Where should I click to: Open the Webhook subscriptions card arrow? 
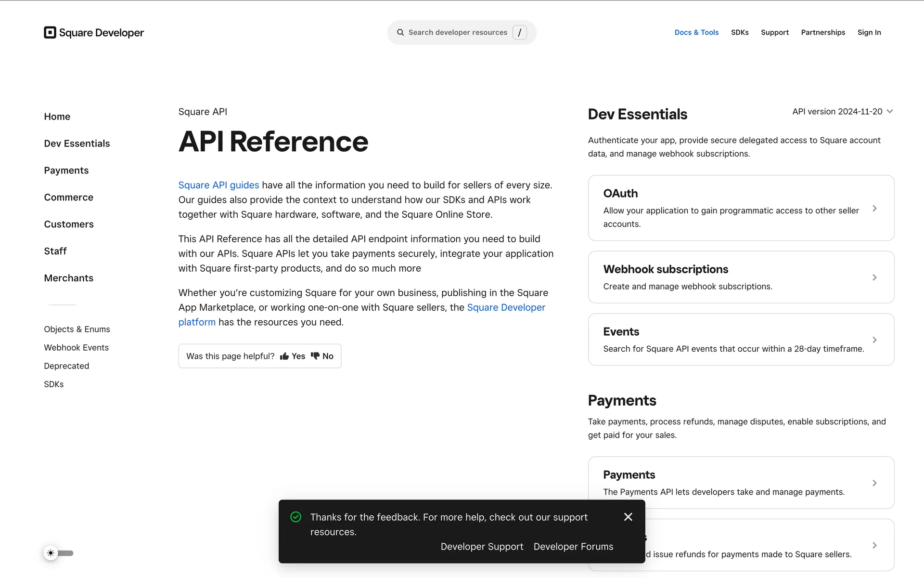(x=874, y=277)
